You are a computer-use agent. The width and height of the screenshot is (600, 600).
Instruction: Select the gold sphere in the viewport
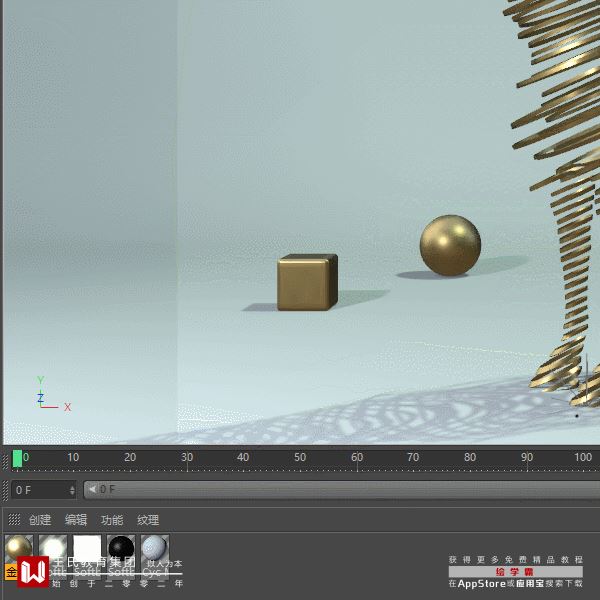pyautogui.click(x=450, y=245)
